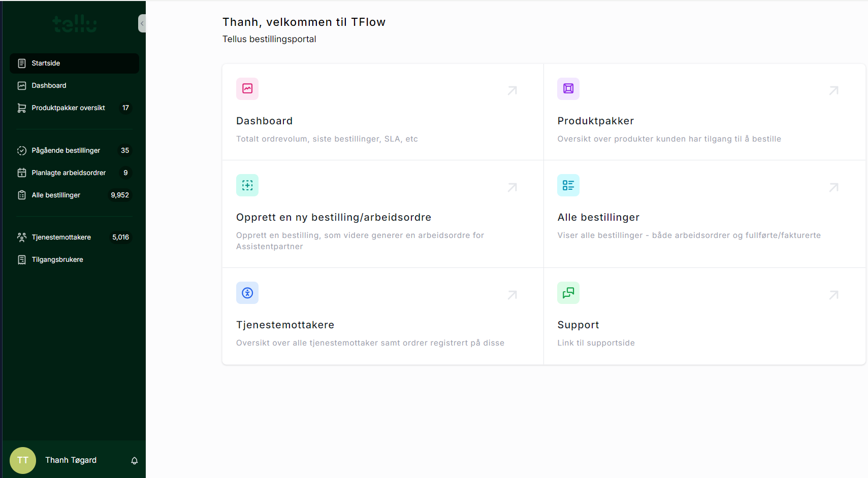This screenshot has width=868, height=478.
Task: Click the TT user avatar
Action: coord(23,460)
